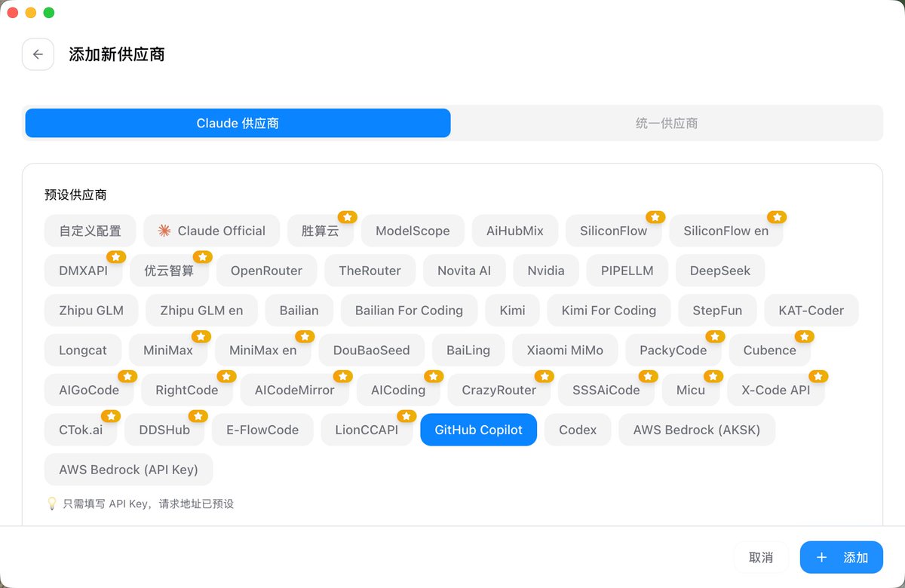Select the AICodeMirror provider
Screen dimensions: 905x588
tap(295, 390)
